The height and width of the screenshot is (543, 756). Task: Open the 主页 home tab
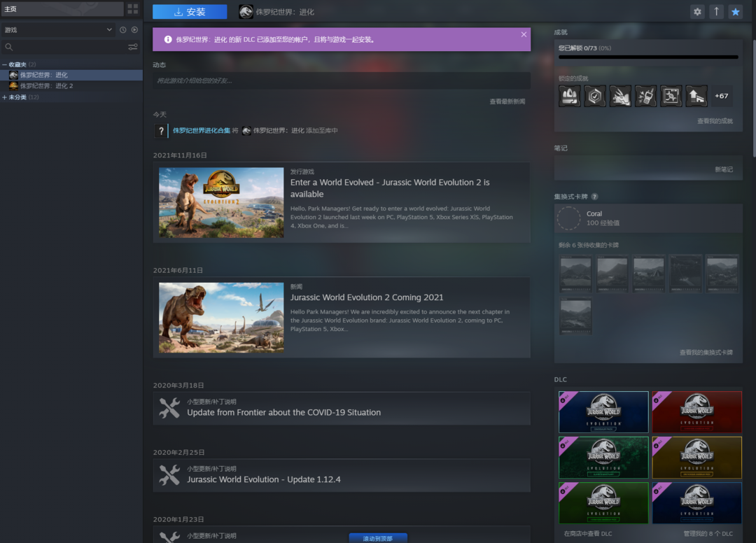click(x=62, y=9)
